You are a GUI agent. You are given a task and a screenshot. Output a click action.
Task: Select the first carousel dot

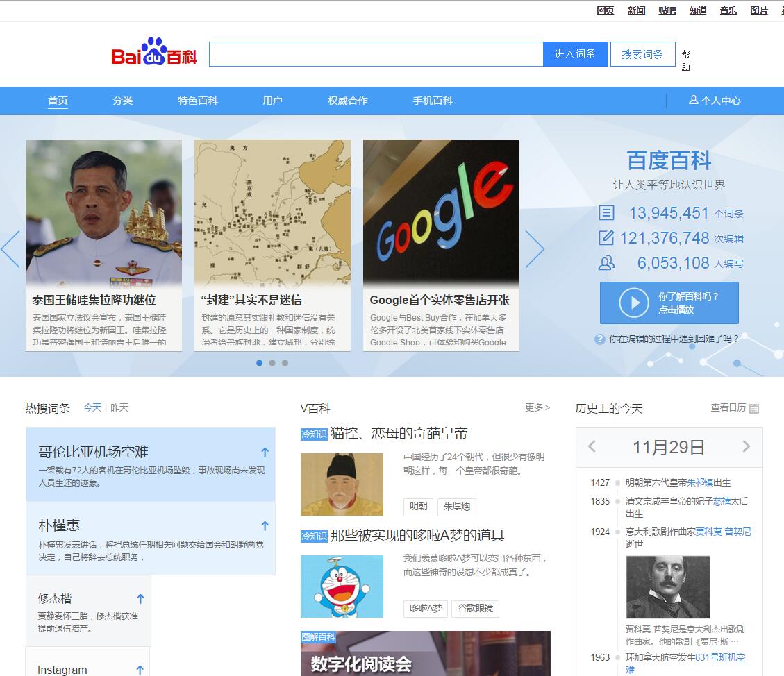pos(259,363)
